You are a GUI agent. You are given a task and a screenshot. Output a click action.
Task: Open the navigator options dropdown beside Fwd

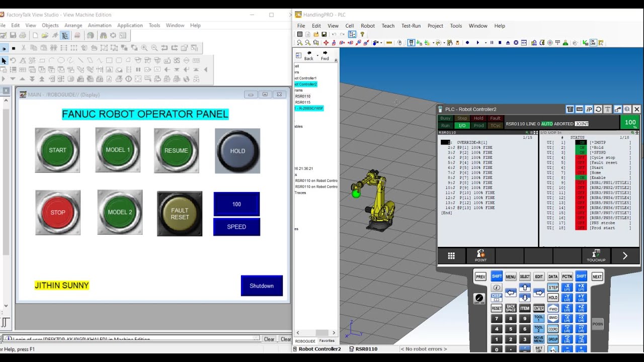coord(336,60)
